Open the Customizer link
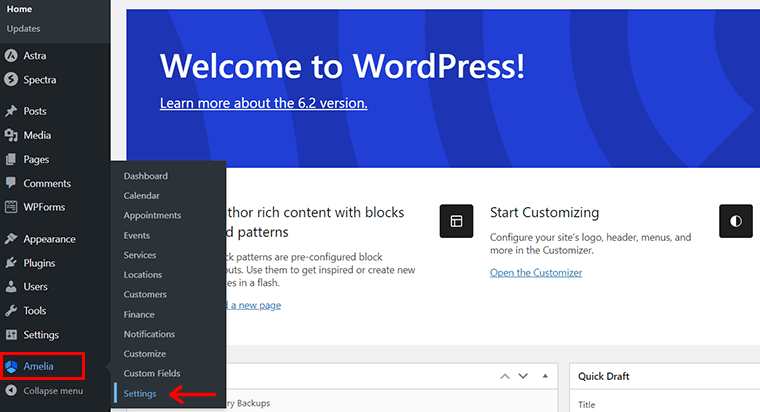Viewport: 760px width, 412px height. coord(535,273)
